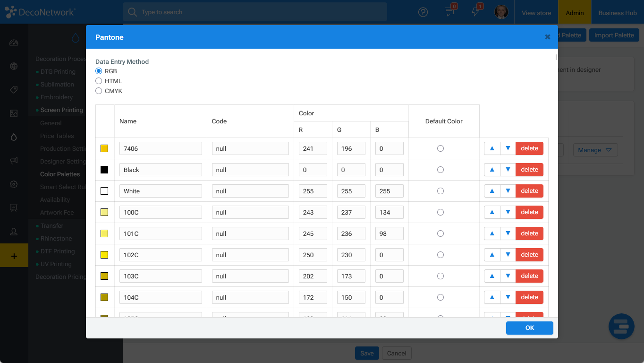Open the image gallery sidebar icon
The height and width of the screenshot is (363, 644).
(x=14, y=113)
